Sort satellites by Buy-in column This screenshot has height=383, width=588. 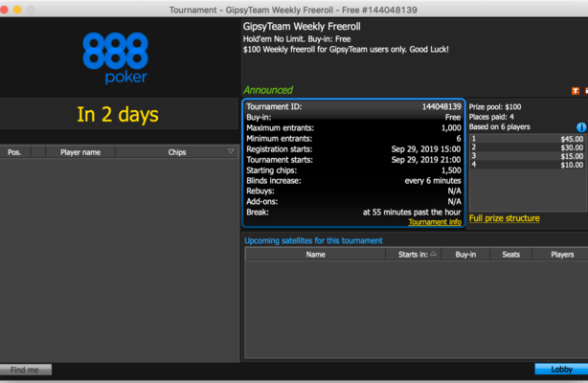(x=465, y=255)
